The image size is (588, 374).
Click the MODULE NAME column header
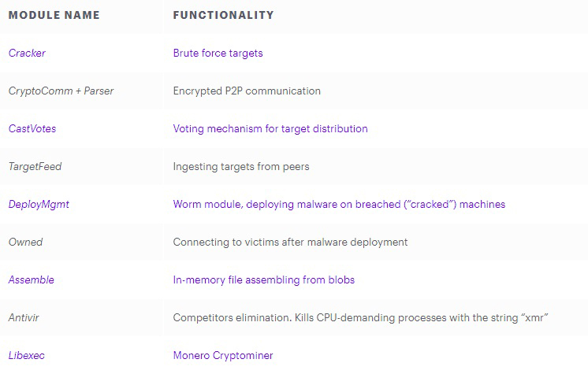(53, 15)
